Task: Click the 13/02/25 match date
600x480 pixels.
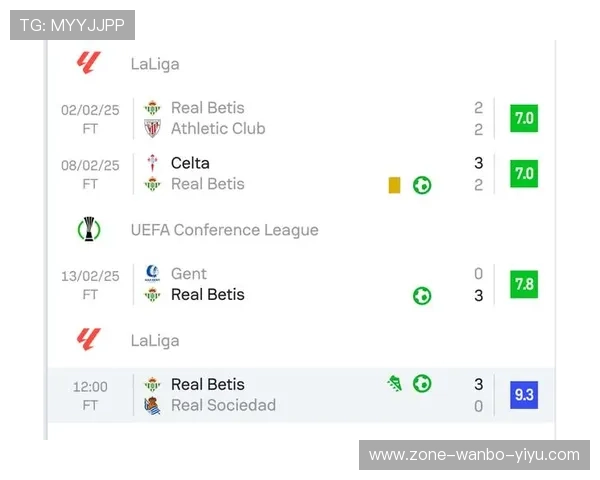Action: click(90, 275)
